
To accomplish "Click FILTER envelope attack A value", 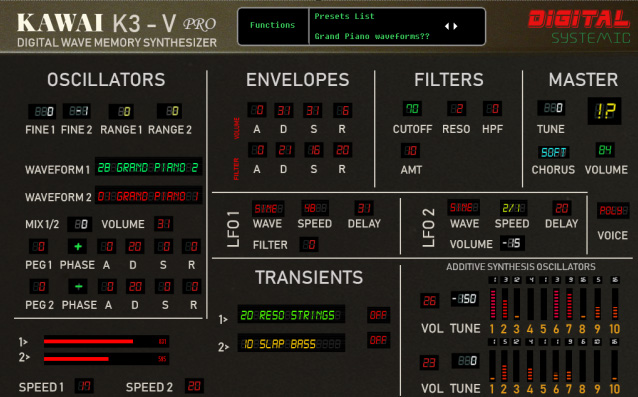I will coord(257,150).
